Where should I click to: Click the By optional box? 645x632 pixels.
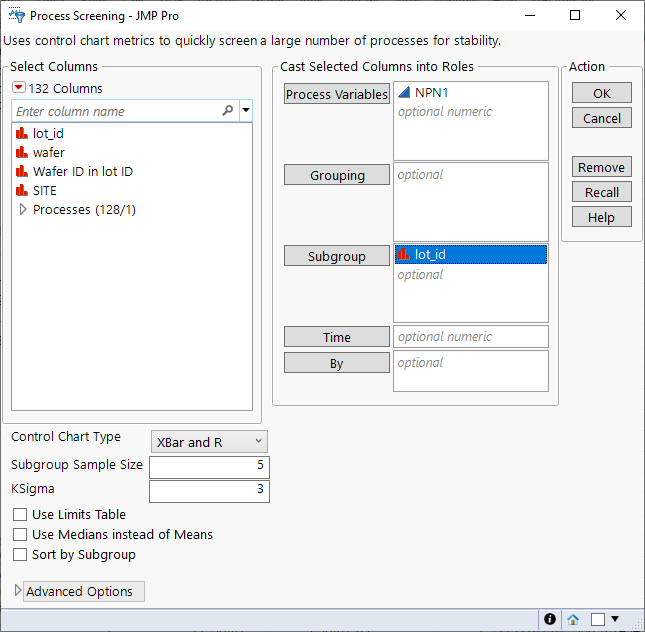coord(471,371)
